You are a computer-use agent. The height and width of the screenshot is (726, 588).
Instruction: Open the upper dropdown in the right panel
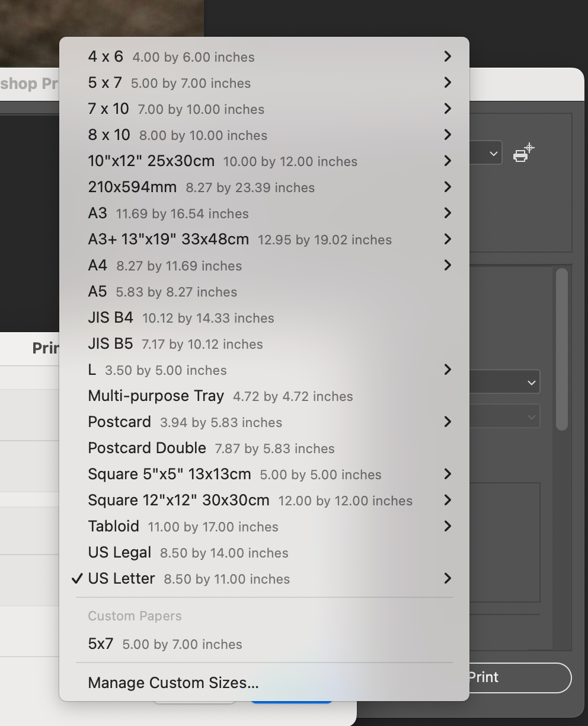[x=531, y=381]
